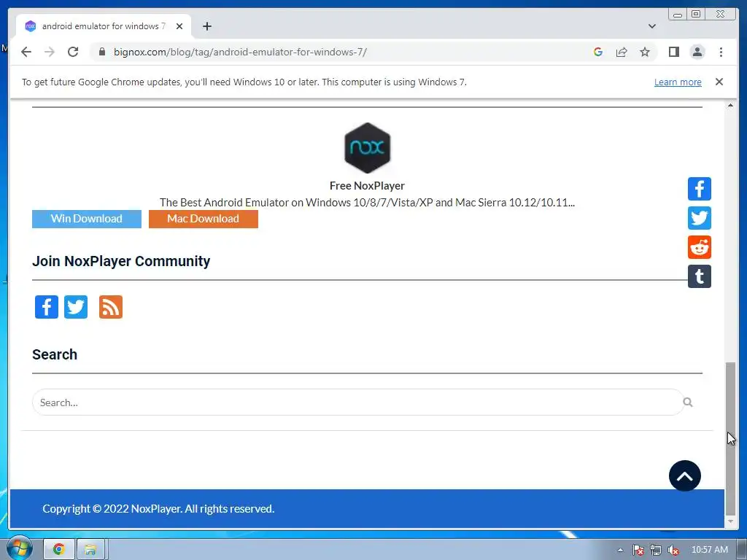Click Chrome icon in taskbar
The image size is (747, 560).
(x=59, y=550)
